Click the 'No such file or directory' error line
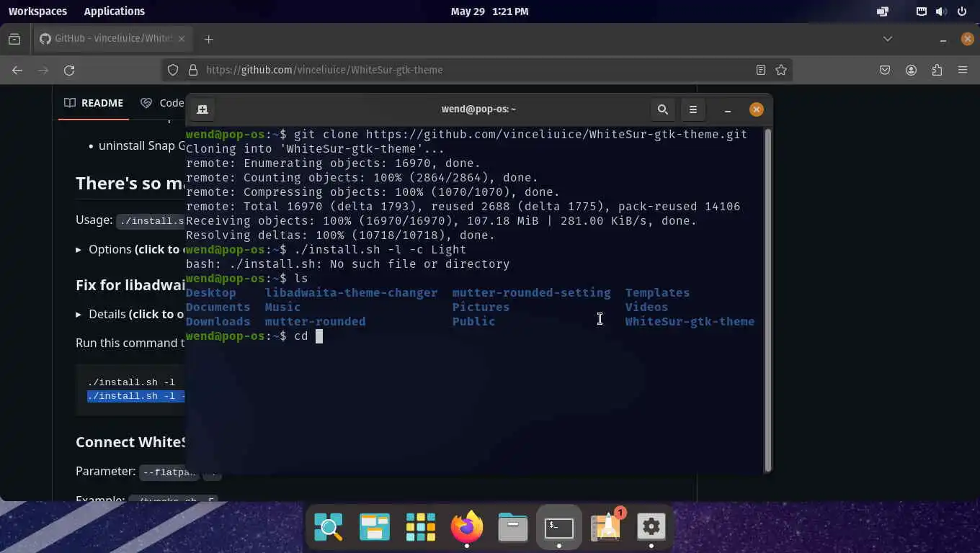 347,264
